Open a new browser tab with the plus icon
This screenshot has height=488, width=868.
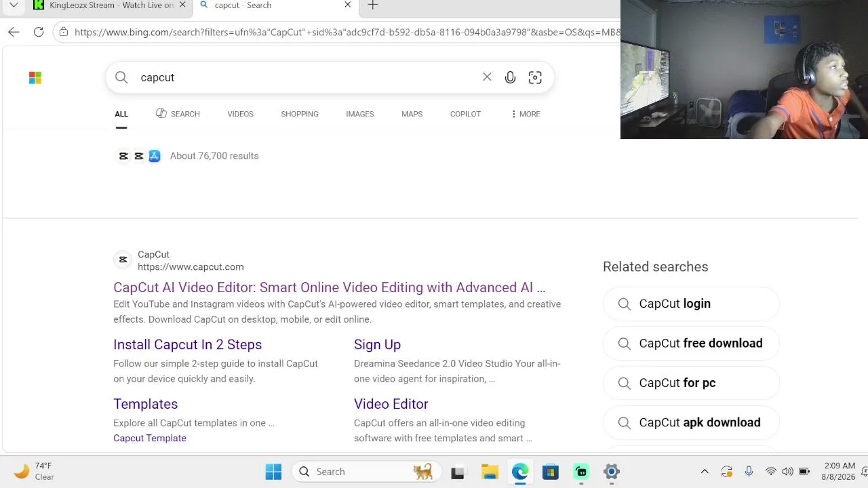coord(372,5)
